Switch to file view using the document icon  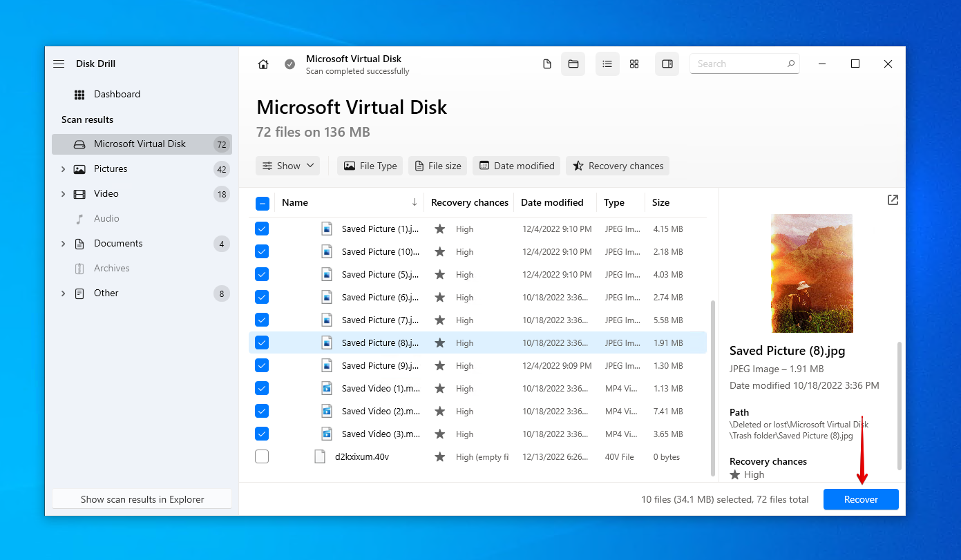coord(547,64)
